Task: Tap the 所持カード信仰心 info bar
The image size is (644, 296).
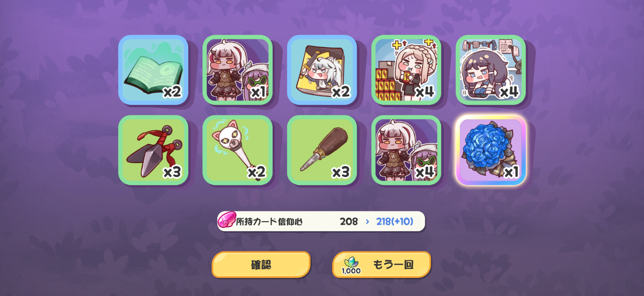Action: click(x=321, y=221)
